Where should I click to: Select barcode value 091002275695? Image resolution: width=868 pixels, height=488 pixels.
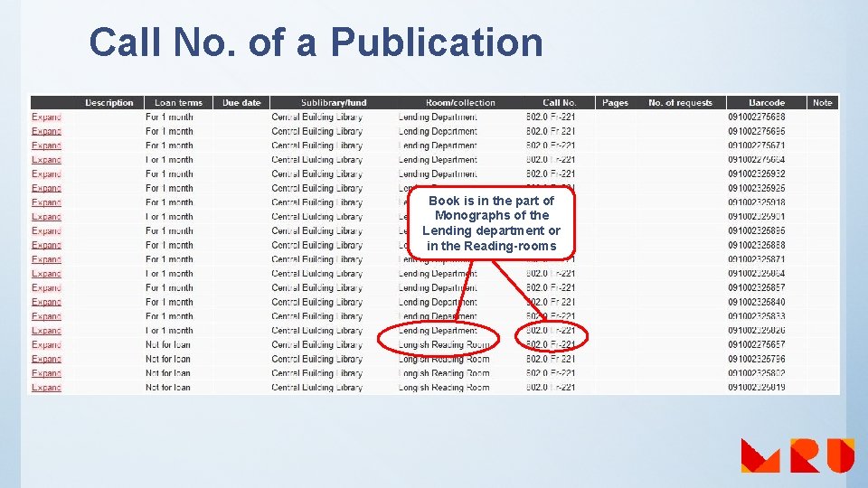coord(757,132)
